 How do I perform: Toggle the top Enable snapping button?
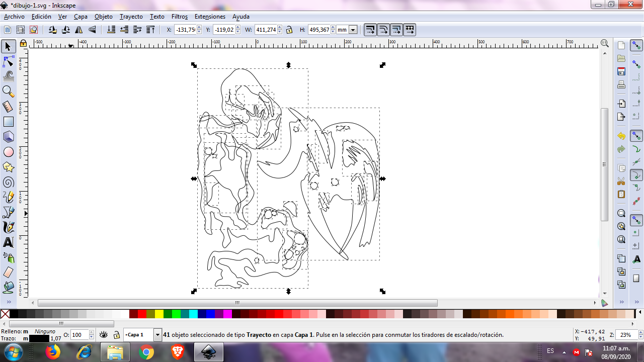coord(636,46)
